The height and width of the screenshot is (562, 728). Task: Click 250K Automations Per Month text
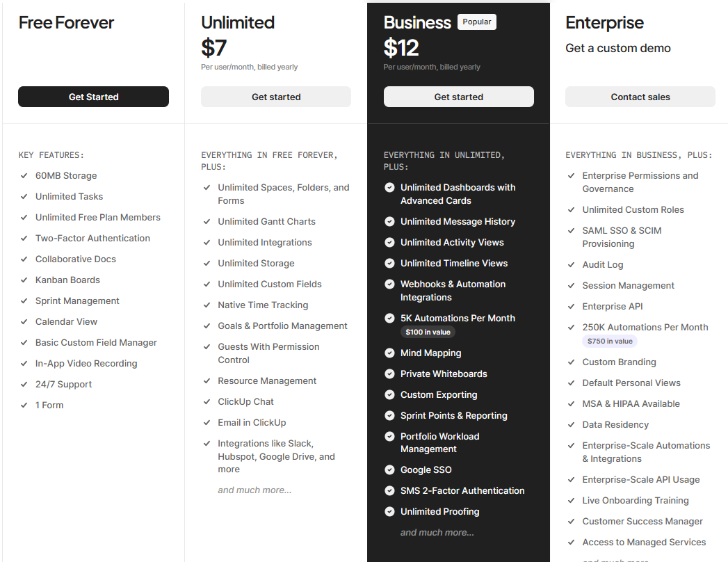coord(645,328)
